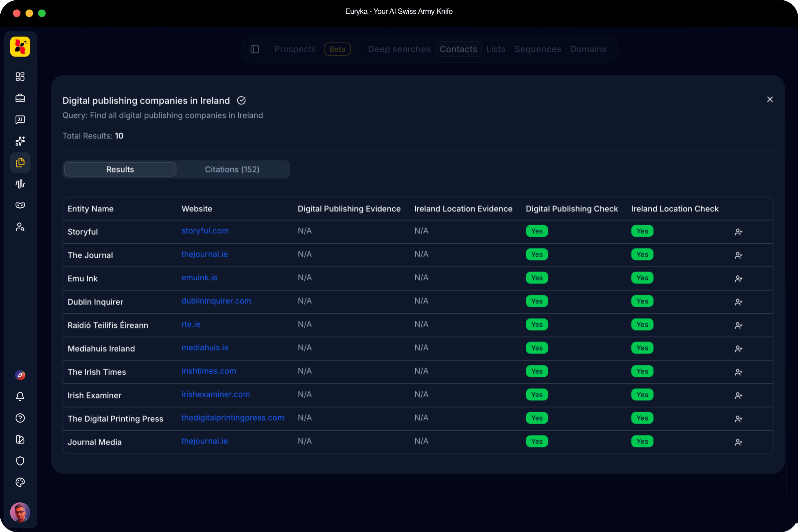Click the Total Results: 10 text
The height and width of the screenshot is (532, 798).
point(93,136)
